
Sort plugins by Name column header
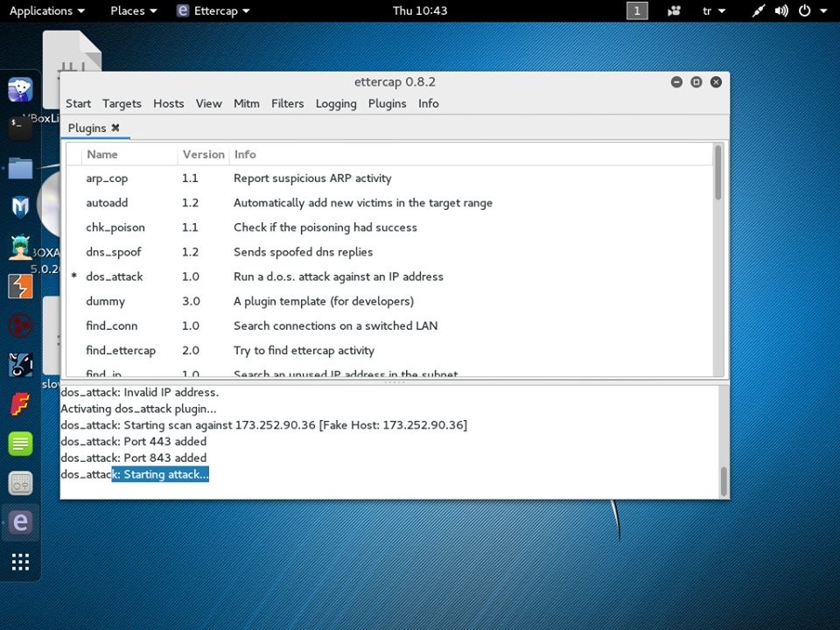tap(129, 154)
